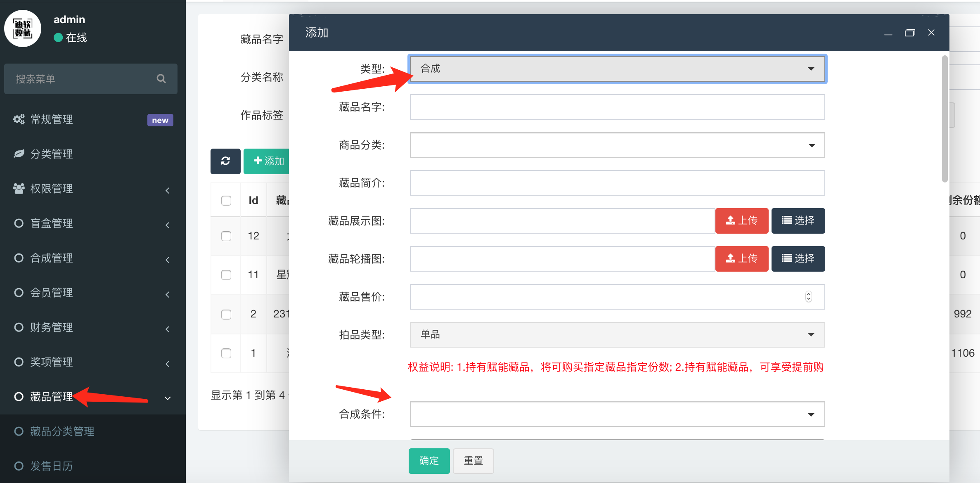Check the checkbox for row Id 12
980x483 pixels.
click(226, 236)
